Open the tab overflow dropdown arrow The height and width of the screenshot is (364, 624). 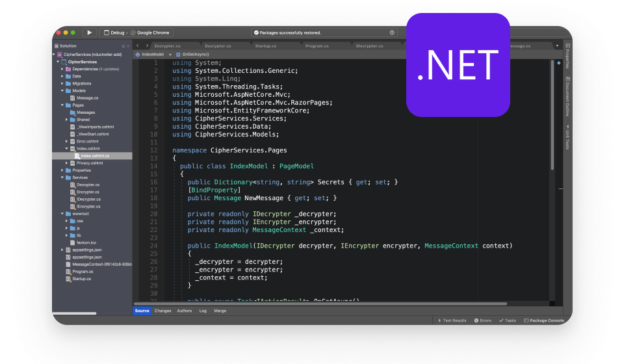point(557,46)
